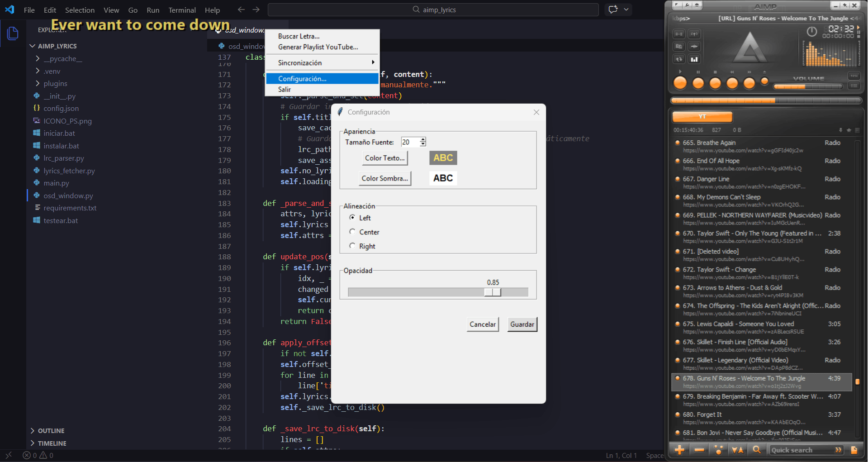The height and width of the screenshot is (462, 868).
Task: Toggle the A-B repeat button in AIMP
Action: (x=679, y=34)
